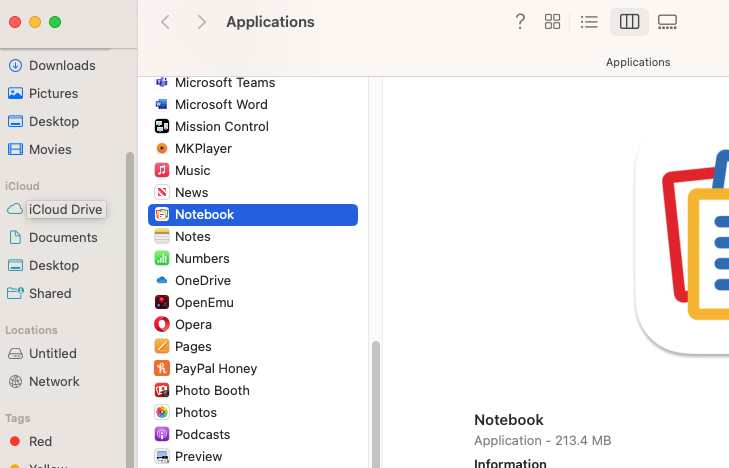The image size is (729, 468).
Task: Open Documents in iCloud section
Action: pyautogui.click(x=63, y=237)
